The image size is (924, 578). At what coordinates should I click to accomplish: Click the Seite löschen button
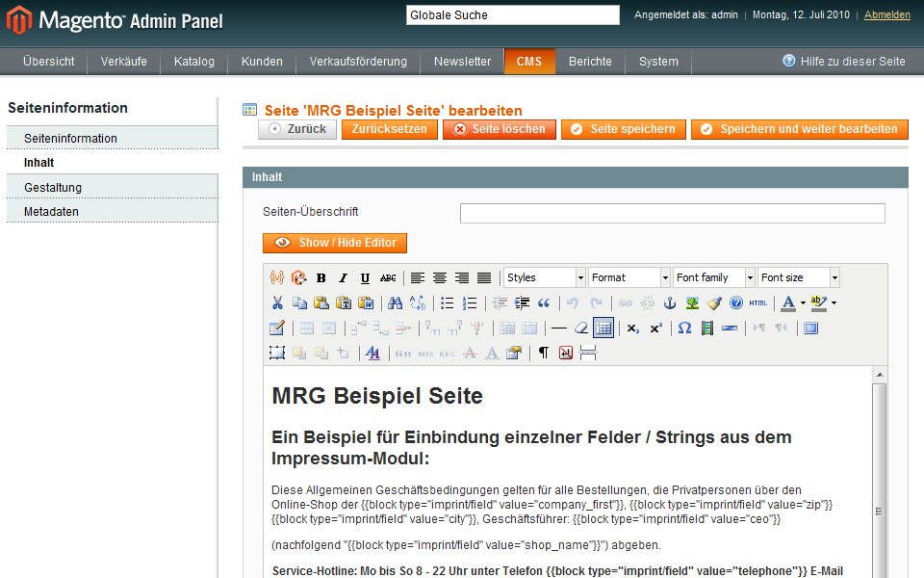tap(500, 129)
